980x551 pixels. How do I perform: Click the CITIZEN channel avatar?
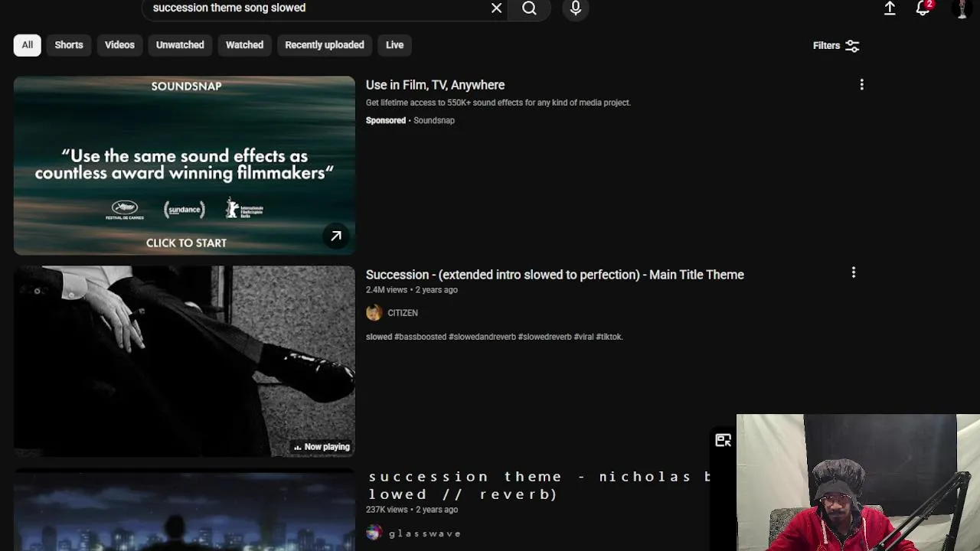tap(374, 312)
